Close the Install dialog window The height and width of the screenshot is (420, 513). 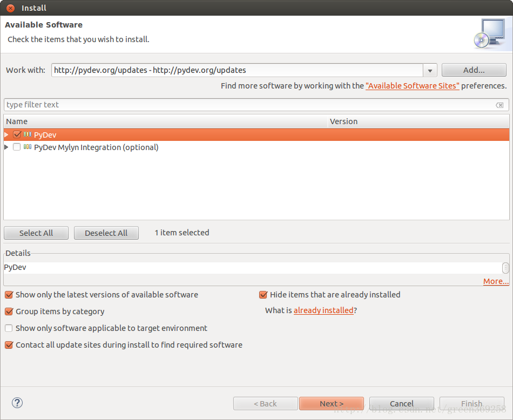10,8
